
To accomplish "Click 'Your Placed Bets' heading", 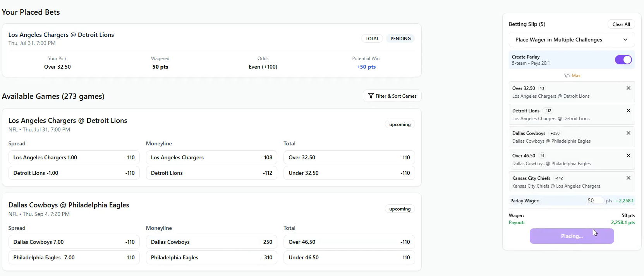I will [x=31, y=12].
